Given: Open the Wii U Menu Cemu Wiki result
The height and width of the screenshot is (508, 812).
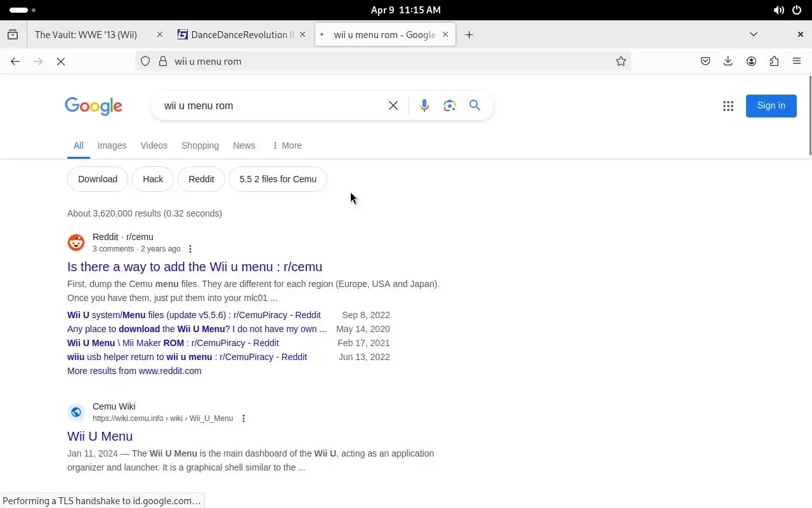Looking at the screenshot, I should (100, 436).
